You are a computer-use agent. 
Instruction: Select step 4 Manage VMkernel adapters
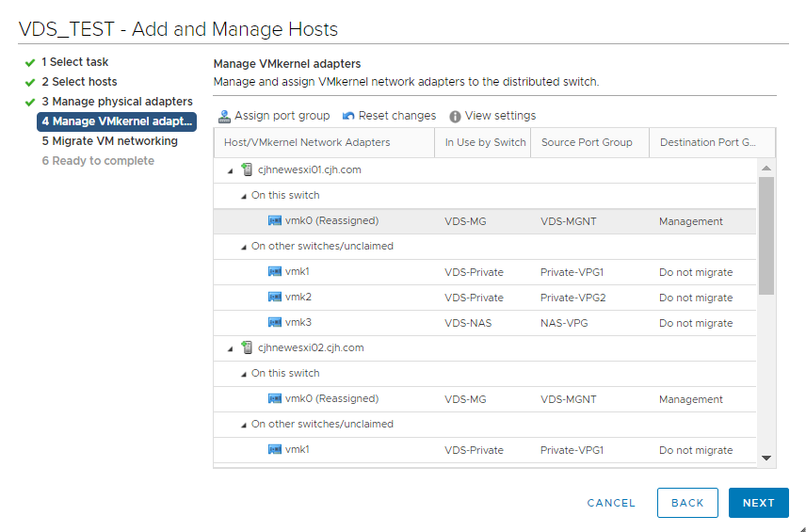pos(117,121)
